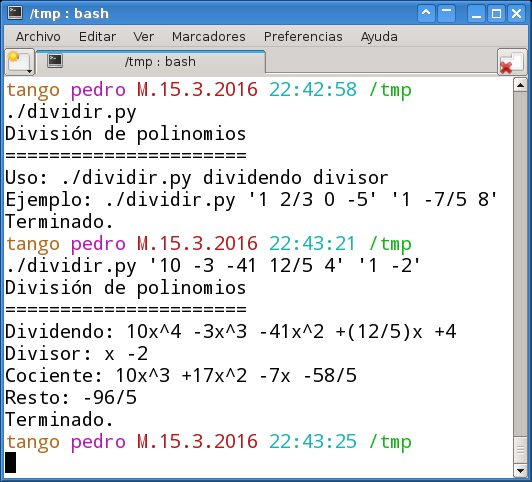Click the terminal cursor block at prompt

[x=11, y=462]
